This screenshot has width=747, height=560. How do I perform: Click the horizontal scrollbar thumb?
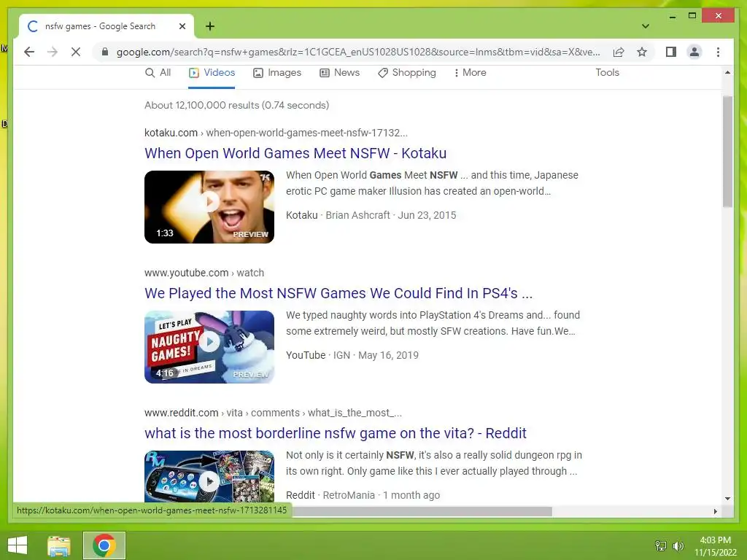(422, 511)
